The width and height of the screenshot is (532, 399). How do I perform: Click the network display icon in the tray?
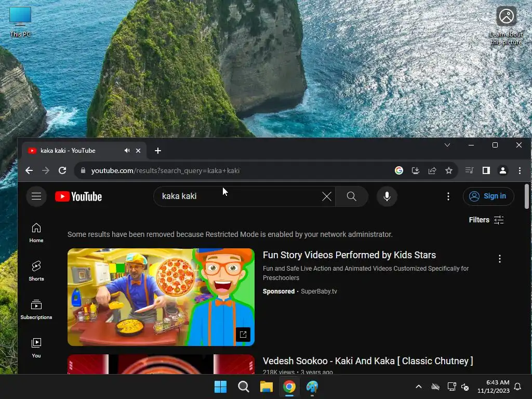pos(451,387)
